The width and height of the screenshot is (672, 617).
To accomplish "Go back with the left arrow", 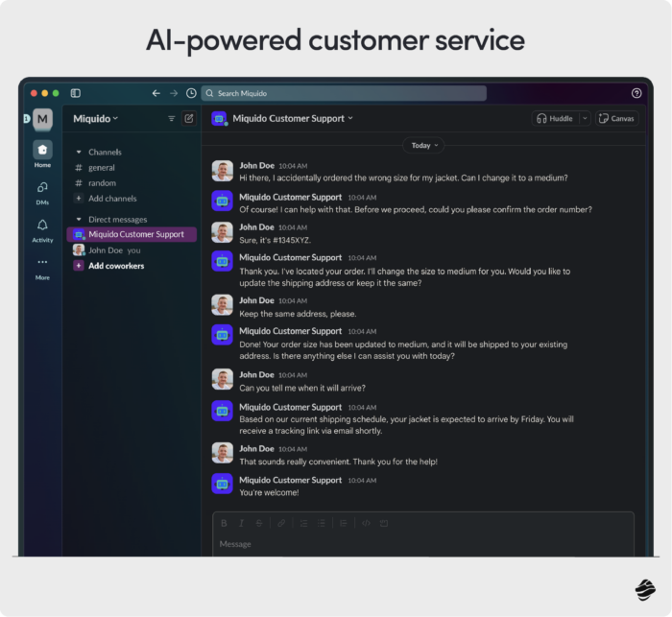I will [156, 93].
